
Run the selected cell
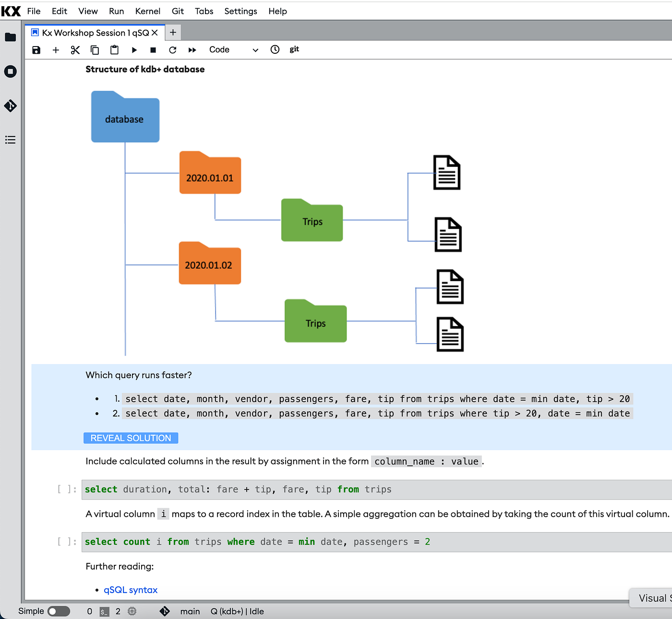coord(134,50)
